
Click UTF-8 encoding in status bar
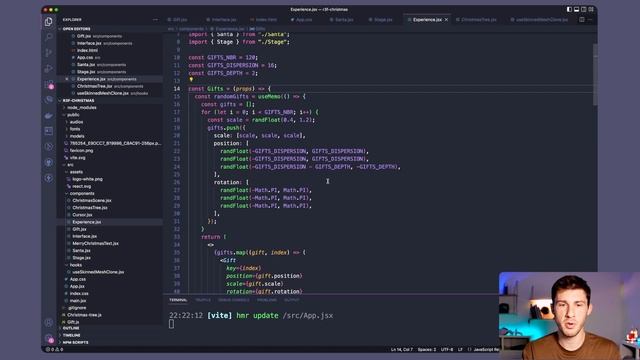coord(447,349)
